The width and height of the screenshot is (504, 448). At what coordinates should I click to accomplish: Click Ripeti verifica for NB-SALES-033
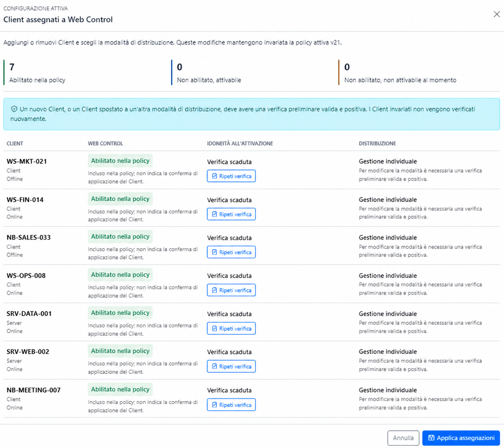[x=231, y=252]
